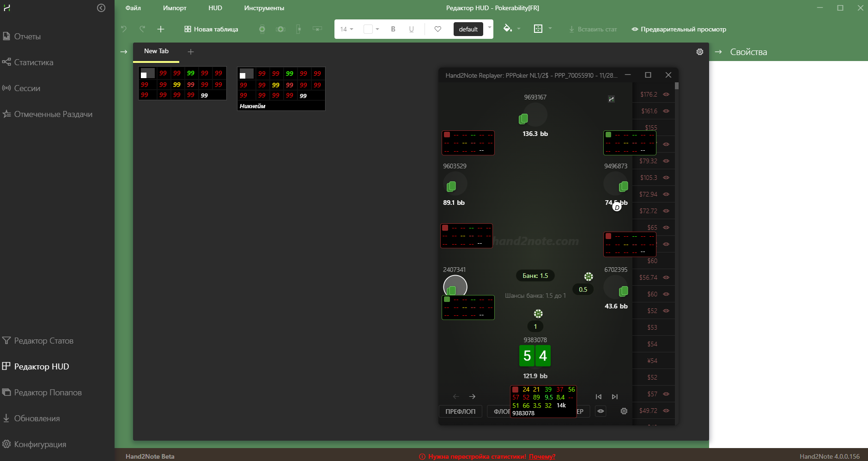Screen dimensions: 868x461
Task: Add a new tab with the plus button
Action: (x=191, y=52)
